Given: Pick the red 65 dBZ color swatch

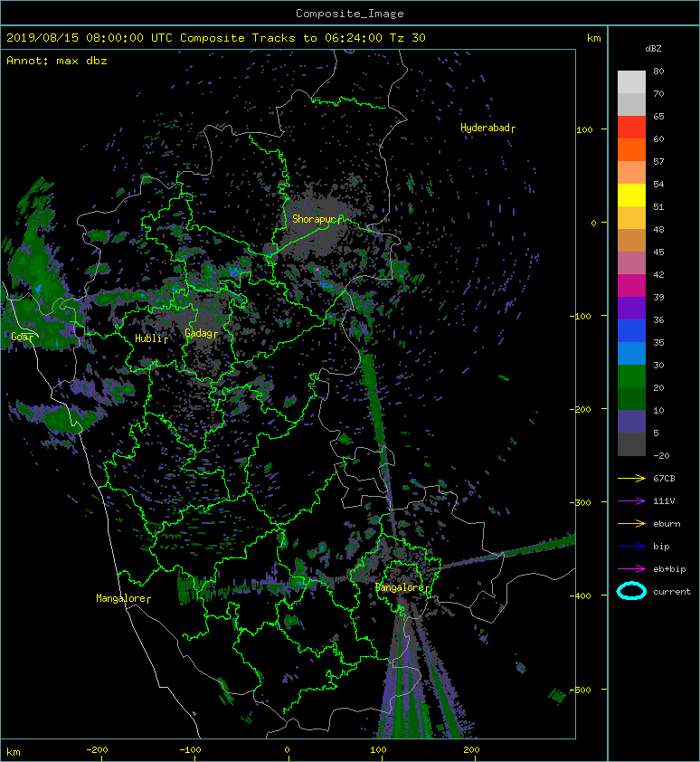Looking at the screenshot, I should 631,128.
